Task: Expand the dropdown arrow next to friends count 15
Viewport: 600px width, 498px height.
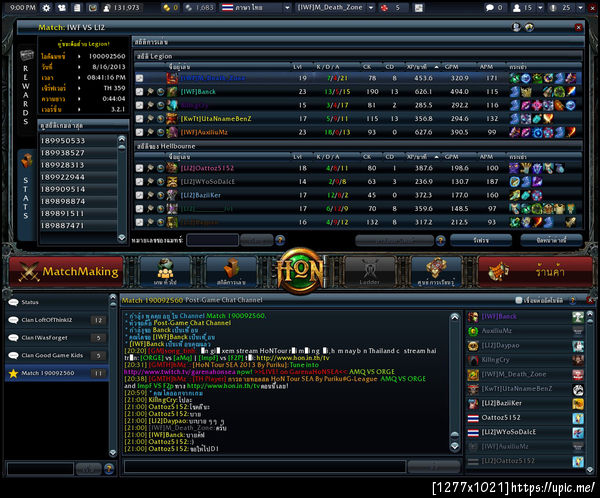Action: [x=540, y=8]
